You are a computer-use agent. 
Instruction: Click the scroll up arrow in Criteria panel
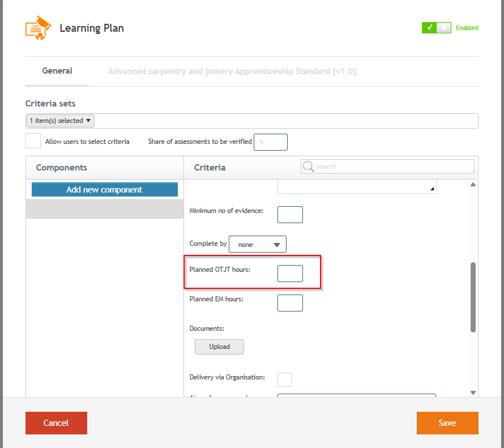click(x=473, y=185)
